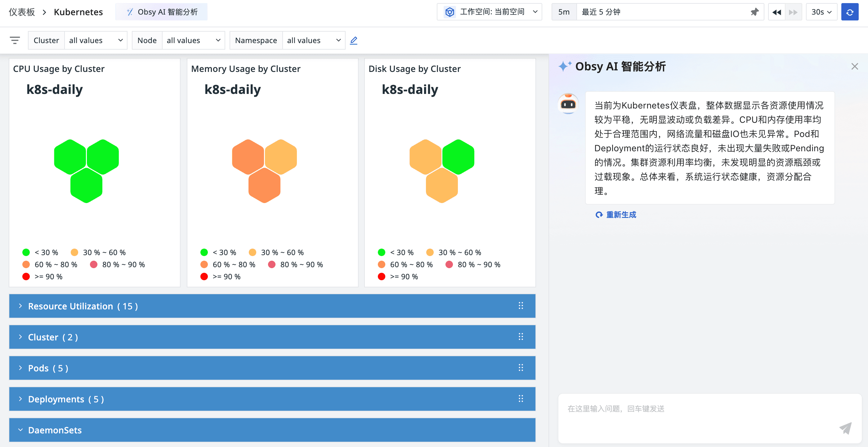Toggle the Obsy AI 智能分析 button in header
The width and height of the screenshot is (868, 447).
(x=162, y=12)
